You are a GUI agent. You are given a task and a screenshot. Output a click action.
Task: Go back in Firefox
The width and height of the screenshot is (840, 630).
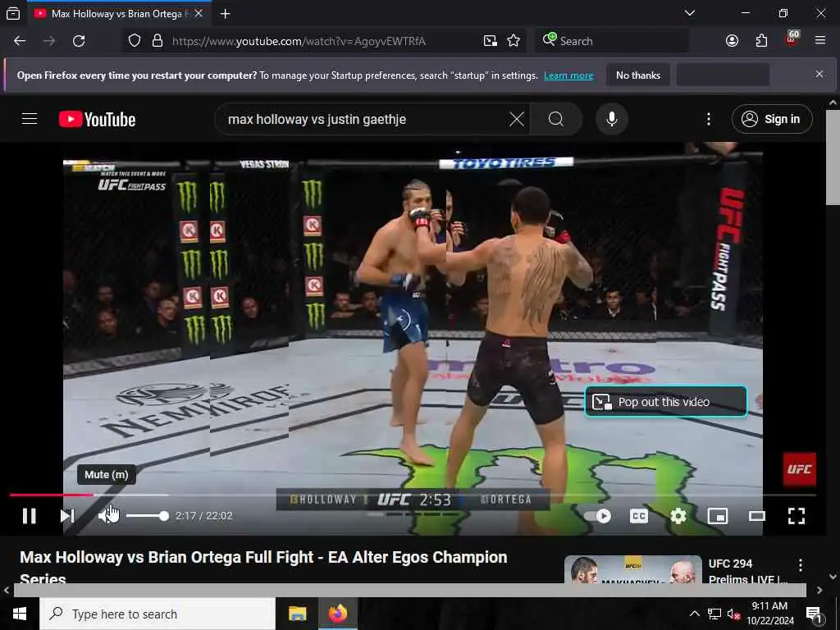20,41
